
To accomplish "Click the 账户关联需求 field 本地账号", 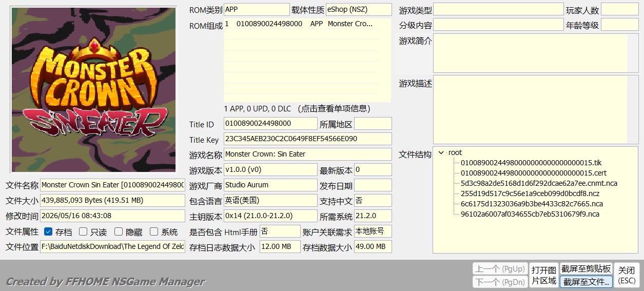I will click(373, 231).
